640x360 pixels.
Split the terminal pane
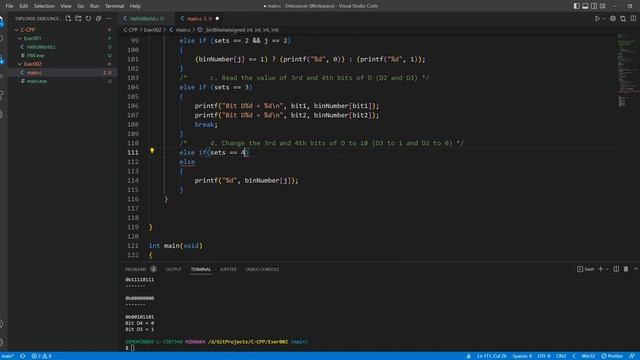(616, 269)
